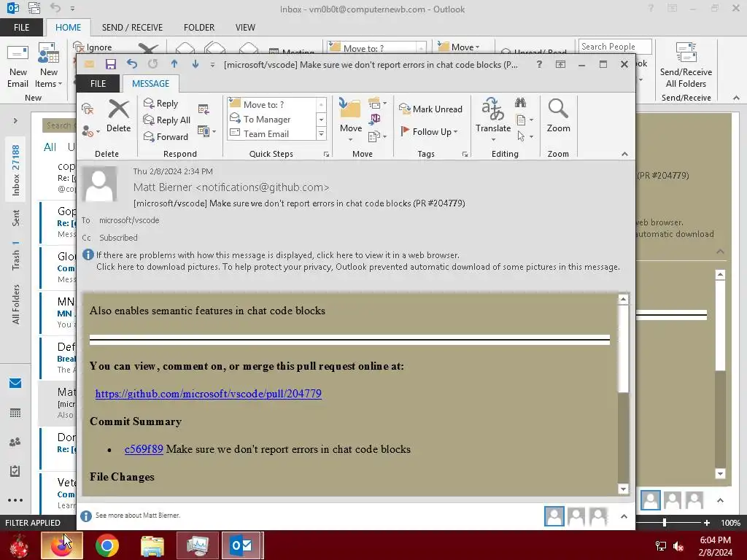This screenshot has height=560, width=747.
Task: Send message to OneNote
Action: [375, 119]
